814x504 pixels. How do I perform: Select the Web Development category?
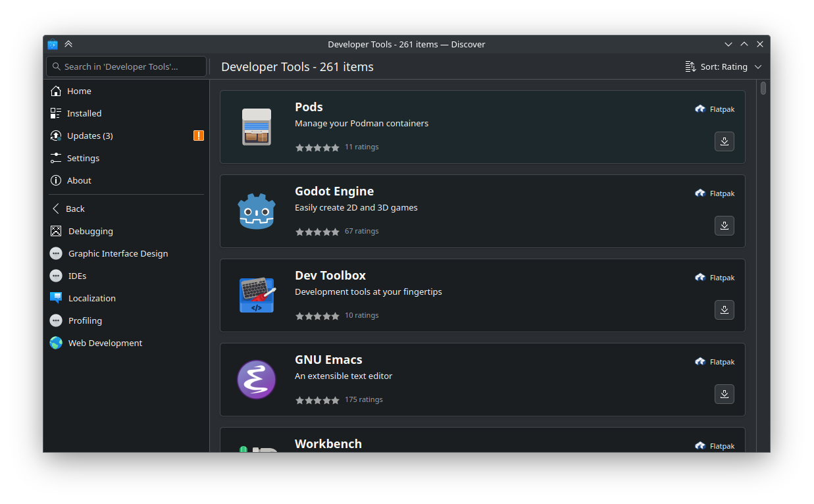pos(126,343)
